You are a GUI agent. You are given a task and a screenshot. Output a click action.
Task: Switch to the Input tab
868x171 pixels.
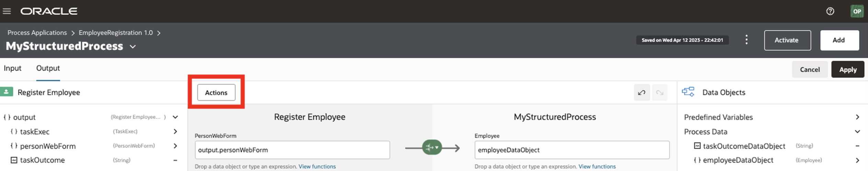12,68
